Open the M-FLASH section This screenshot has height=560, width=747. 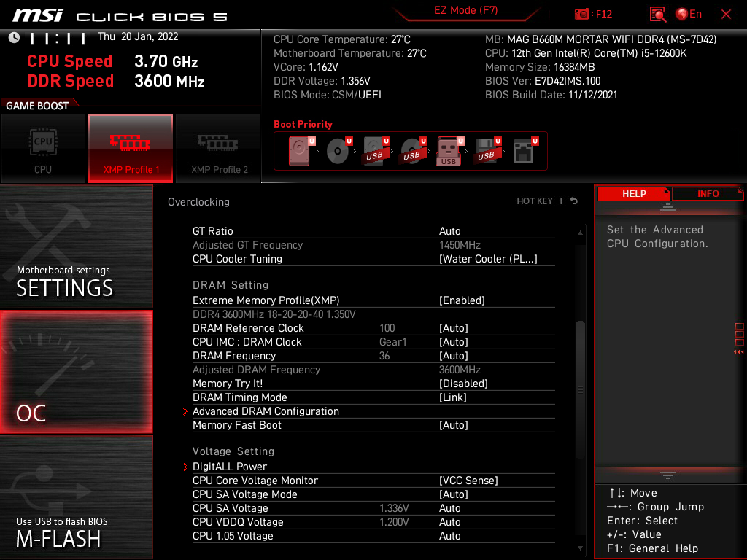[x=76, y=497]
